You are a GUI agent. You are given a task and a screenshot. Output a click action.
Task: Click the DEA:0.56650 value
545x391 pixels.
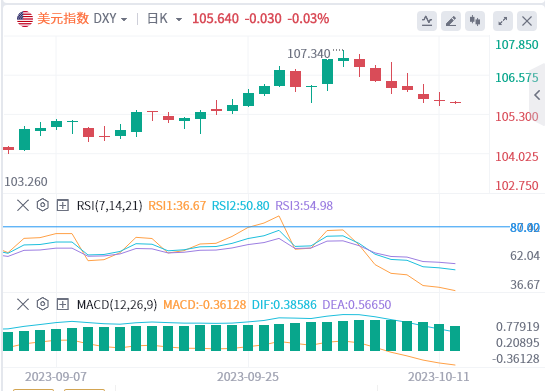coord(357,305)
